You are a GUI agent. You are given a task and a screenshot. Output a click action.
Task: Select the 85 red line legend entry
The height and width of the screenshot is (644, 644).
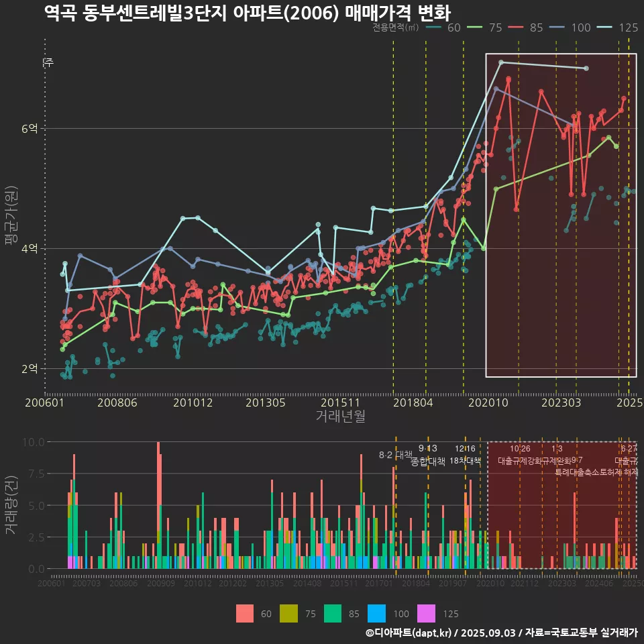tap(518, 28)
